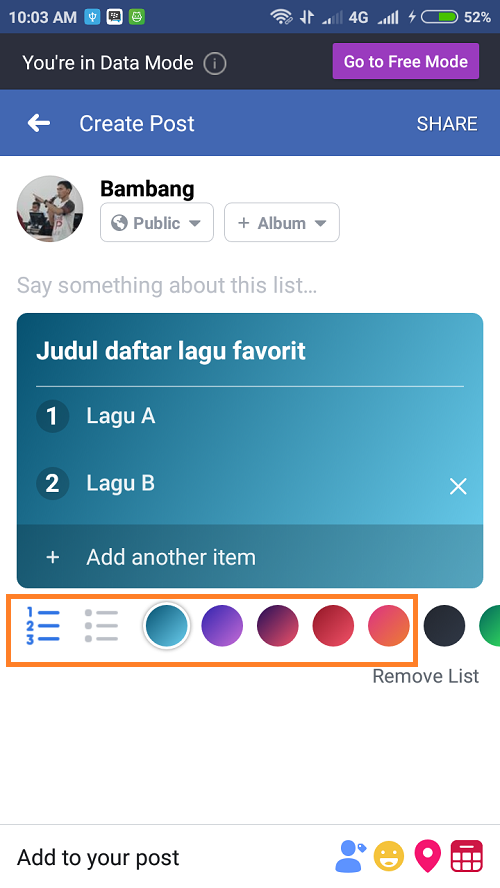Open the Public audience dropdown
The height and width of the screenshot is (888, 500).
tap(157, 223)
